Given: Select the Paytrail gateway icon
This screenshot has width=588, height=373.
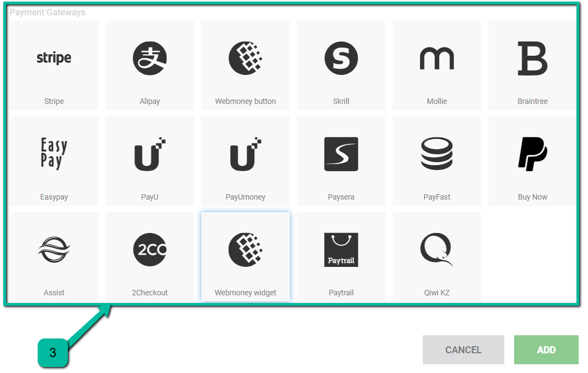Looking at the screenshot, I should coord(341,249).
